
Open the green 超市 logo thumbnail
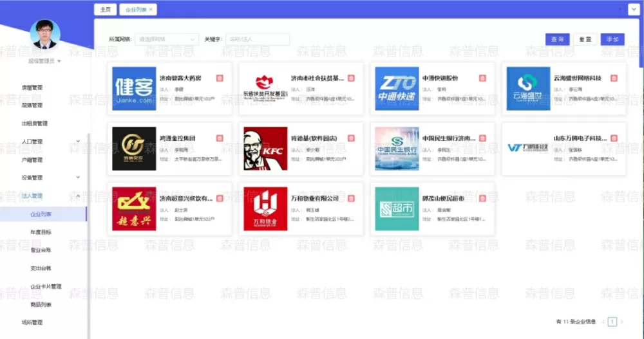tap(397, 208)
